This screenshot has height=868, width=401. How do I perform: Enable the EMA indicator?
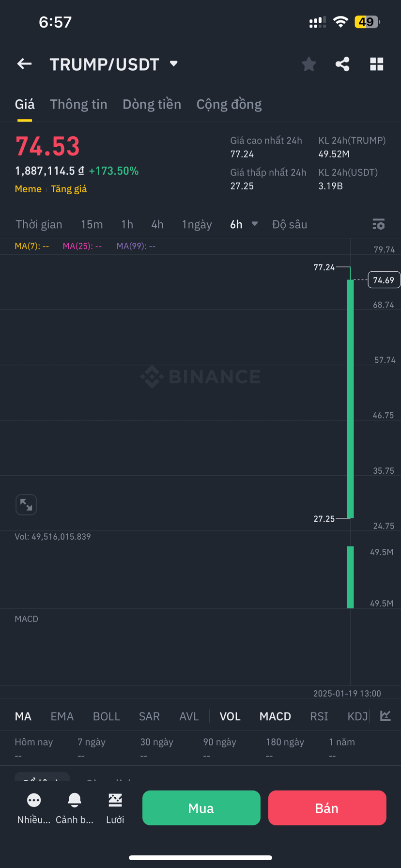62,716
